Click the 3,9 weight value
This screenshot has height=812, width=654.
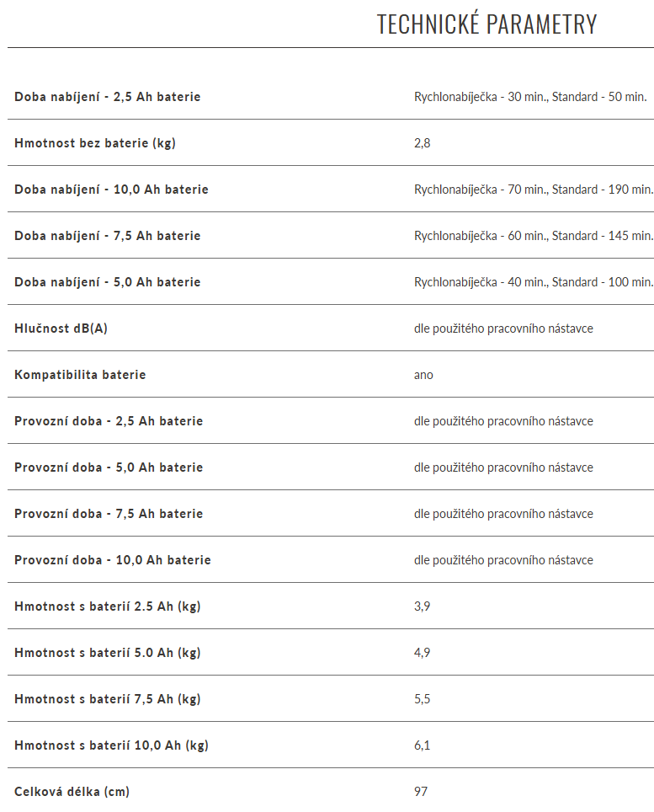pos(423,606)
